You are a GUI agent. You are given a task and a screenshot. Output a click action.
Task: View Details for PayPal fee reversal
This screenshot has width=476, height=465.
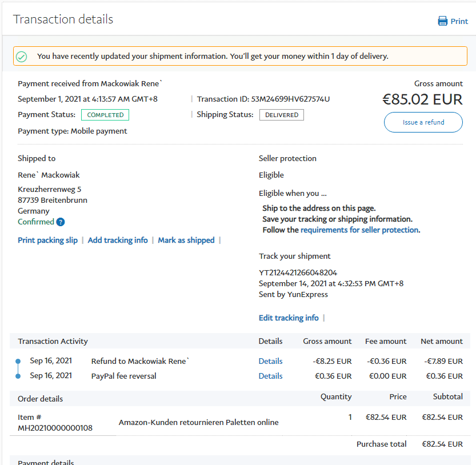(x=270, y=376)
